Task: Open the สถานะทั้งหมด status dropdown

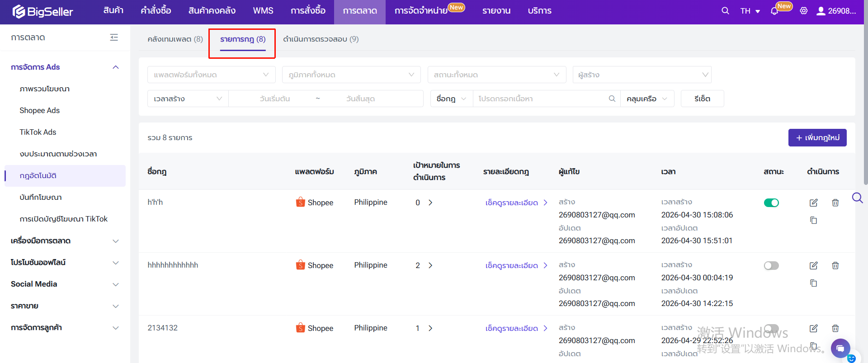Action: point(496,75)
